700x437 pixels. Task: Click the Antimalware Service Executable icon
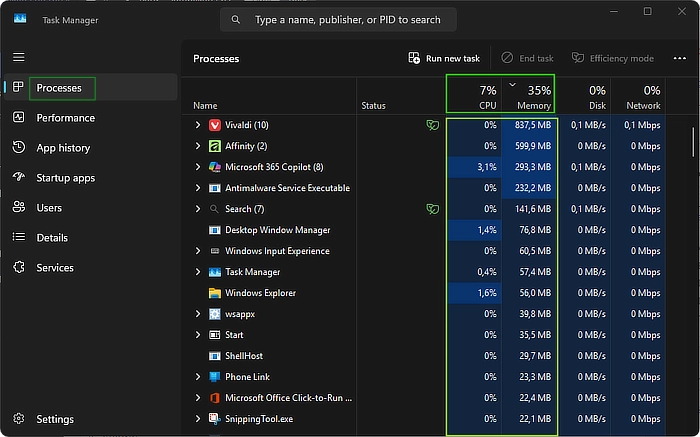coord(215,188)
